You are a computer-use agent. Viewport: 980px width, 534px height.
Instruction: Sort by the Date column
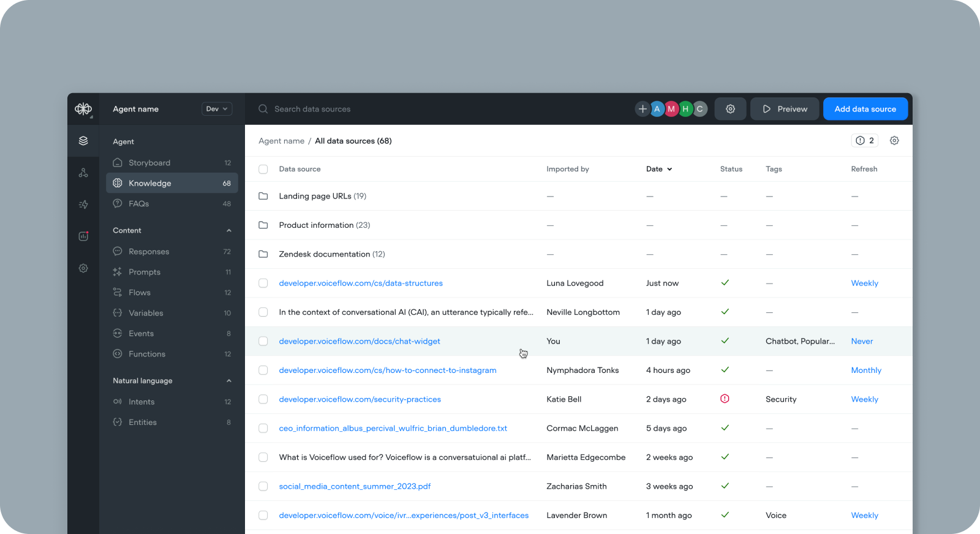659,169
